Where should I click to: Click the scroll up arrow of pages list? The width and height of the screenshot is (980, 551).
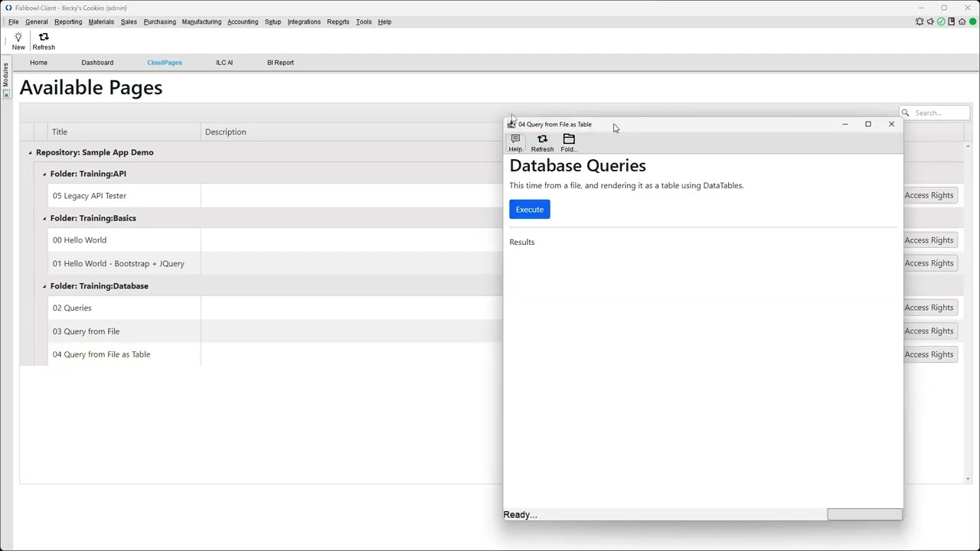coord(968,146)
